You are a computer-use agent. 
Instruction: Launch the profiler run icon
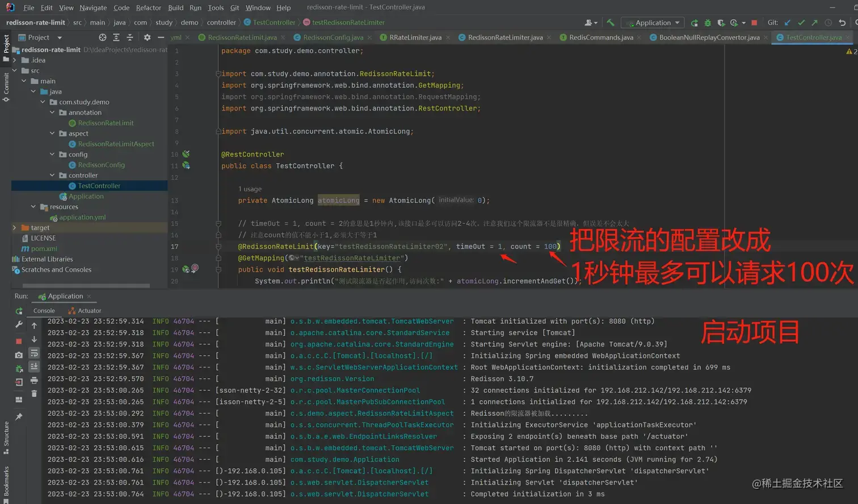[x=734, y=23]
